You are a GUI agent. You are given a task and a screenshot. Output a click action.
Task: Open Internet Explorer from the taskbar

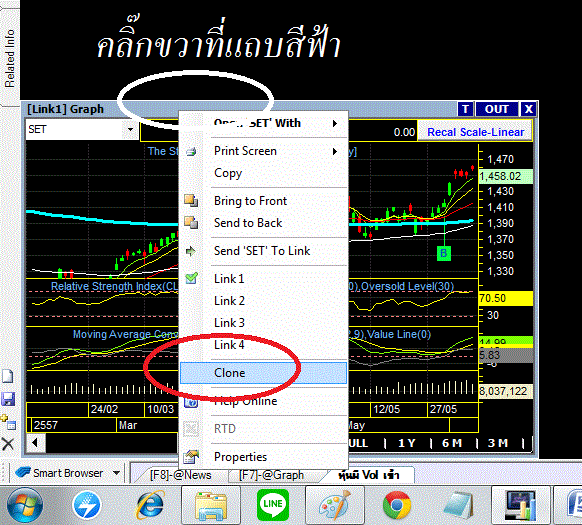[x=150, y=505]
